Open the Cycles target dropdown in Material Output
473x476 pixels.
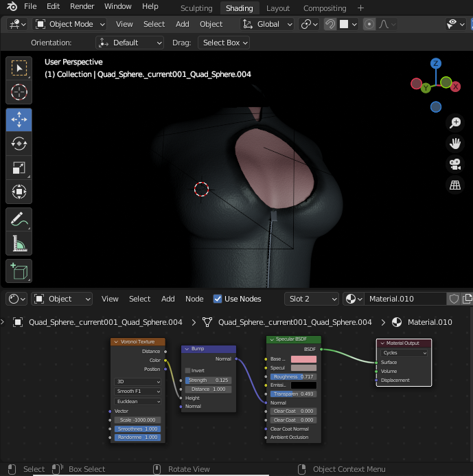(404, 353)
